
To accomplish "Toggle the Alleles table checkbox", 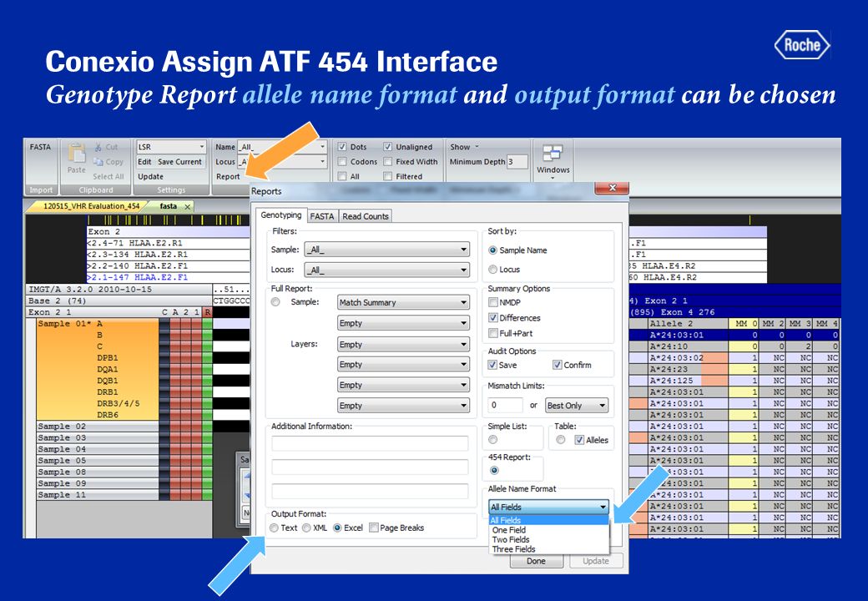I will (579, 440).
